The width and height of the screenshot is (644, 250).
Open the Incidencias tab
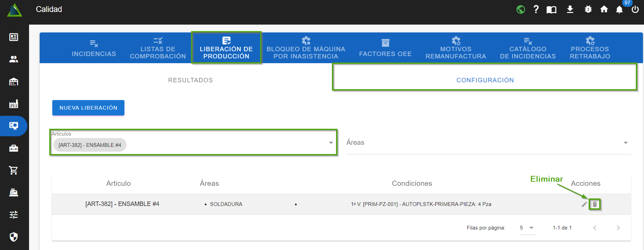coord(94,48)
